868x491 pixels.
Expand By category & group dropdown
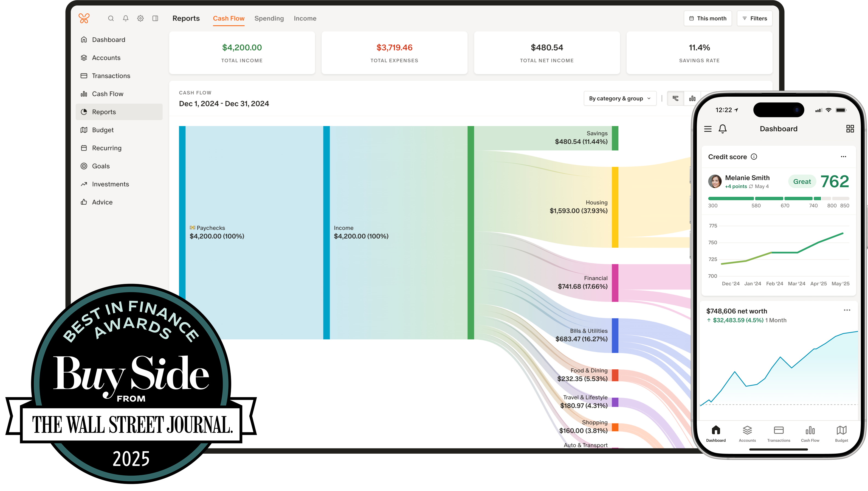click(620, 99)
